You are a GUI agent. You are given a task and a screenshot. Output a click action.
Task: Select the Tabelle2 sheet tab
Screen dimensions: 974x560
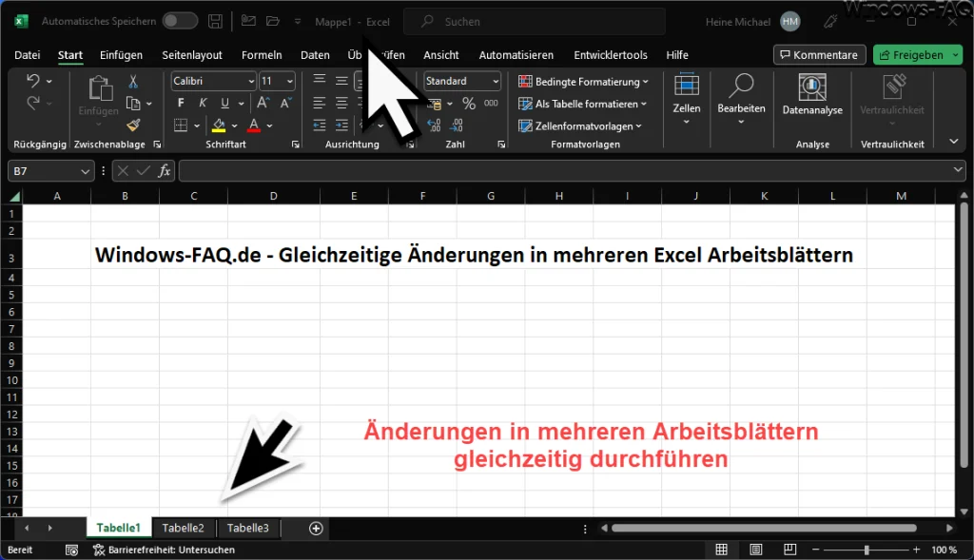(x=184, y=529)
